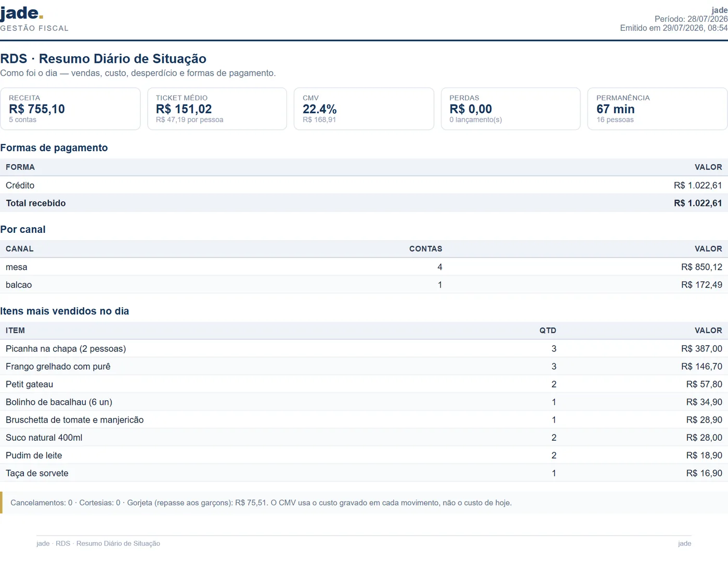Screen dimensions: 728x566
Task: Click the 'Petit gateau' item row
Action: click(364, 384)
